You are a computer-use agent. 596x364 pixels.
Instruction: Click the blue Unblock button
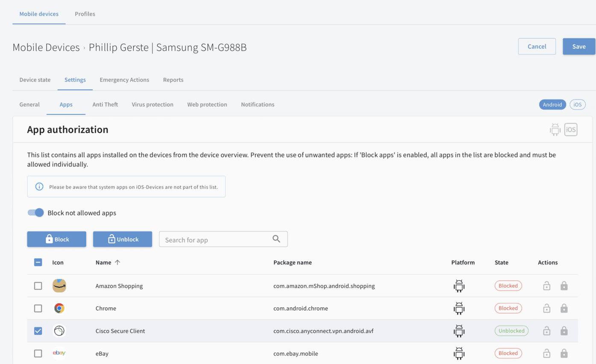pos(123,239)
